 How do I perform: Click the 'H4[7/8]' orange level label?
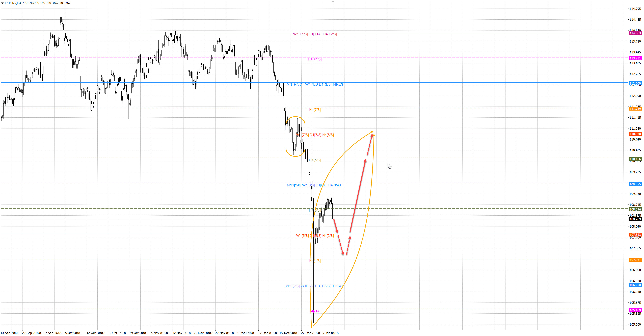click(x=315, y=110)
